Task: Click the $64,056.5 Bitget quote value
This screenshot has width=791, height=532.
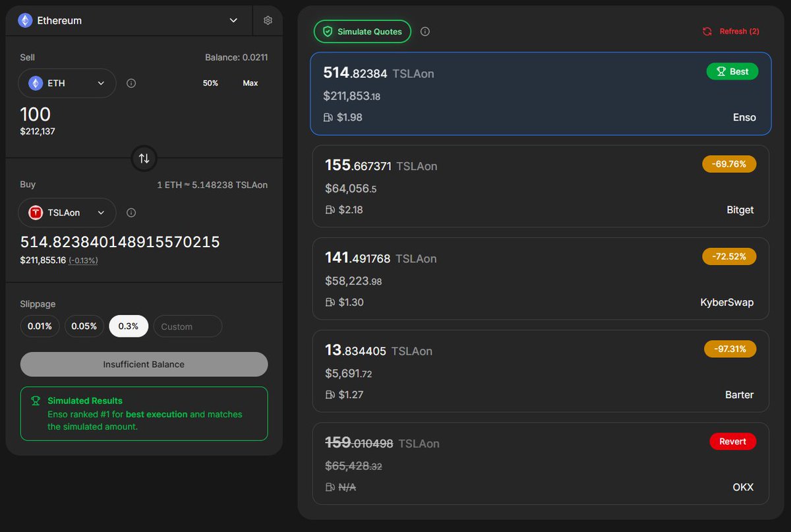Action: 351,189
